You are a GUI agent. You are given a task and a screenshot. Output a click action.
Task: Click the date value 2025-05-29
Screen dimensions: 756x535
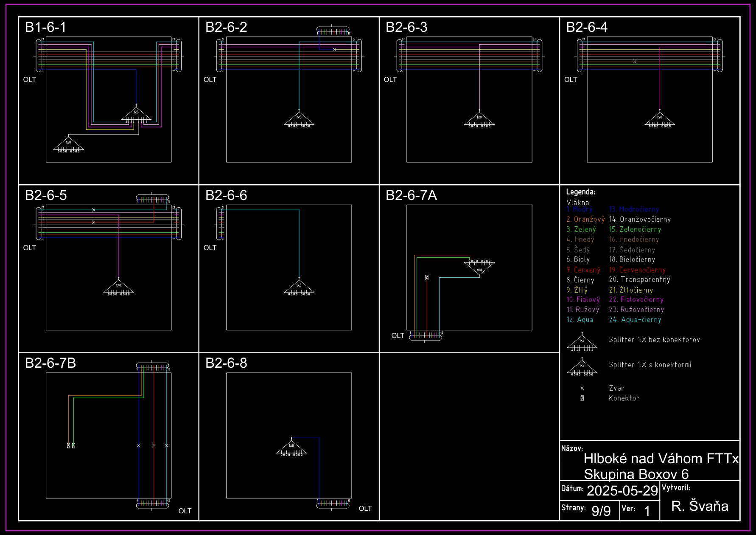click(622, 491)
